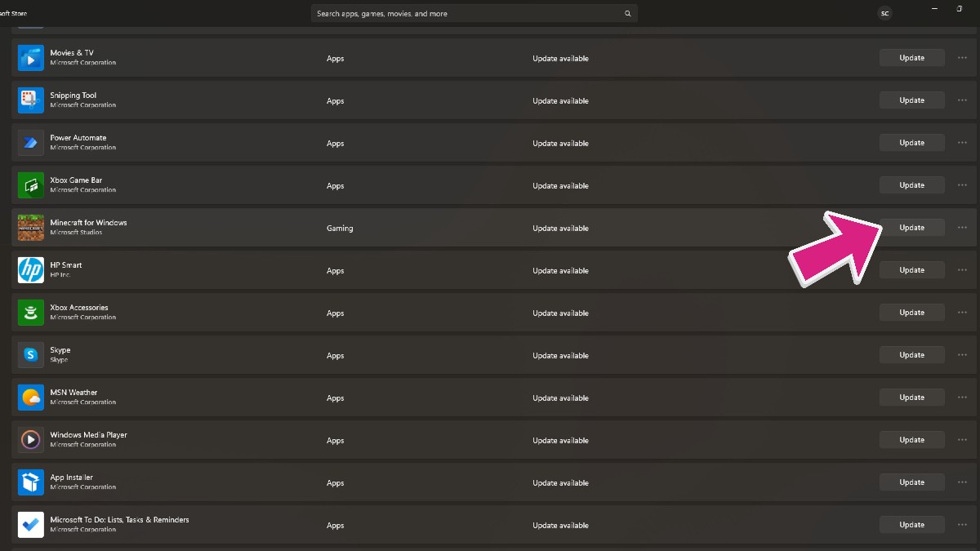This screenshot has width=980, height=551.
Task: Expand the three-dot menu for Minecraft
Action: pos(962,228)
